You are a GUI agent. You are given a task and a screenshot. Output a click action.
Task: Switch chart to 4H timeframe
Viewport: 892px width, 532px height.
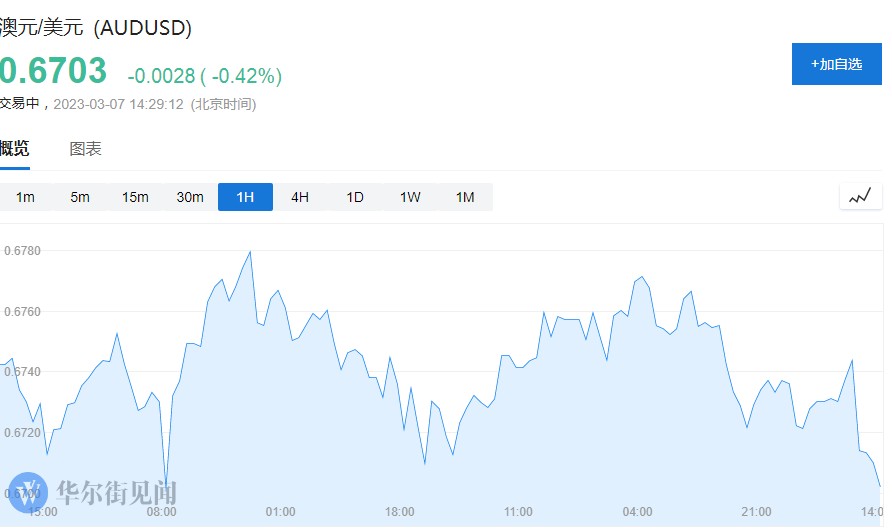coord(300,197)
